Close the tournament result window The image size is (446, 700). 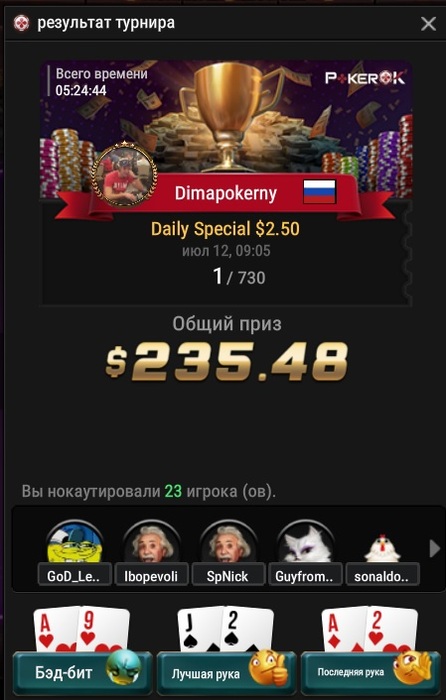click(x=428, y=24)
